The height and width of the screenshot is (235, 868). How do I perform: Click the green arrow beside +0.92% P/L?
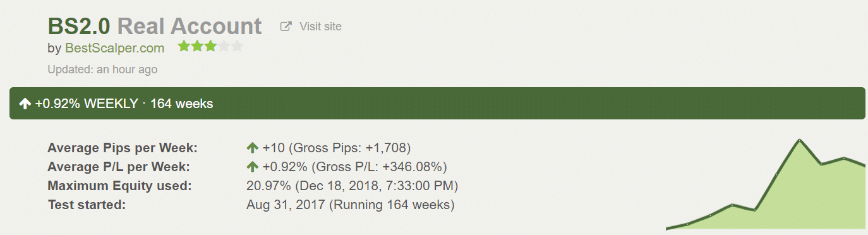(x=253, y=167)
